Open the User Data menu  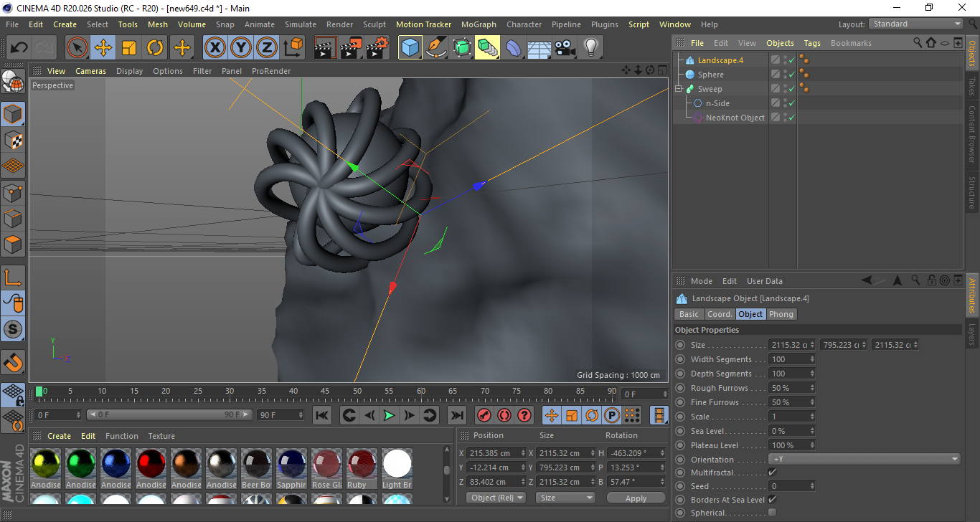(x=765, y=281)
